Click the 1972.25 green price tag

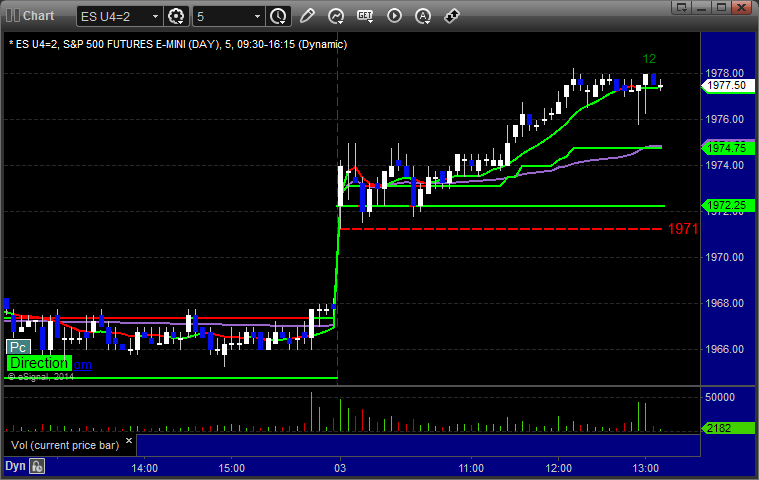[x=728, y=205]
